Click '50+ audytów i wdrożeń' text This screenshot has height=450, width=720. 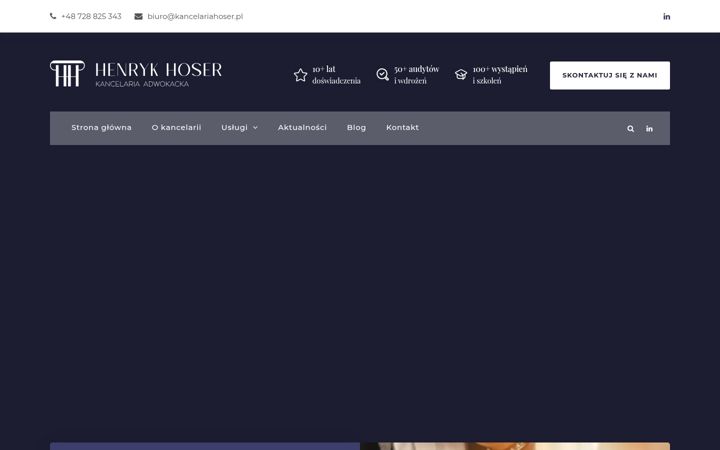tap(416, 75)
